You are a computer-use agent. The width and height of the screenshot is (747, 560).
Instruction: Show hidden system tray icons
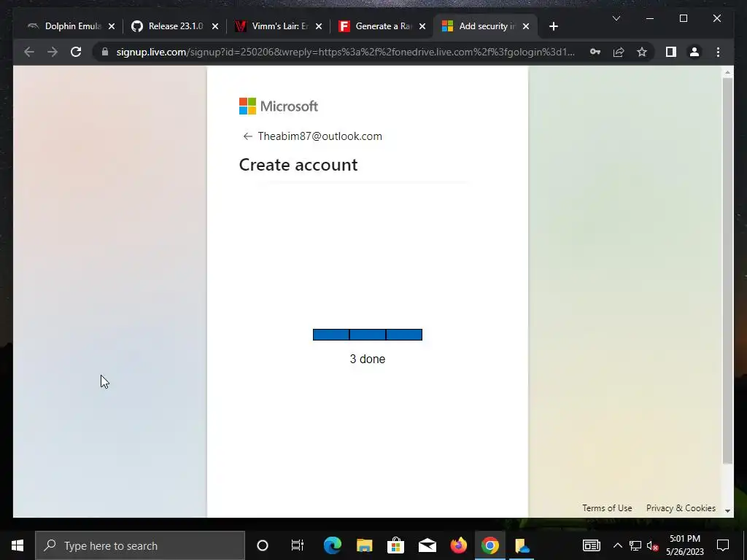(x=617, y=545)
